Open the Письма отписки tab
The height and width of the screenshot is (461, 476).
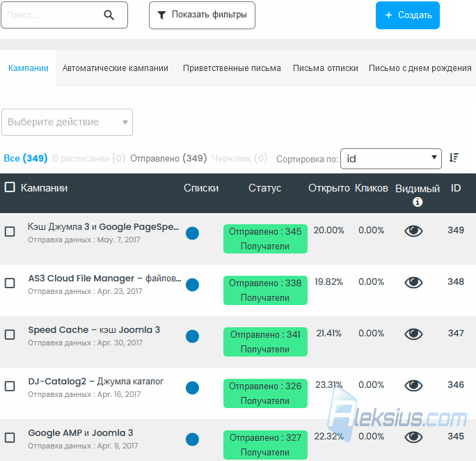(326, 68)
